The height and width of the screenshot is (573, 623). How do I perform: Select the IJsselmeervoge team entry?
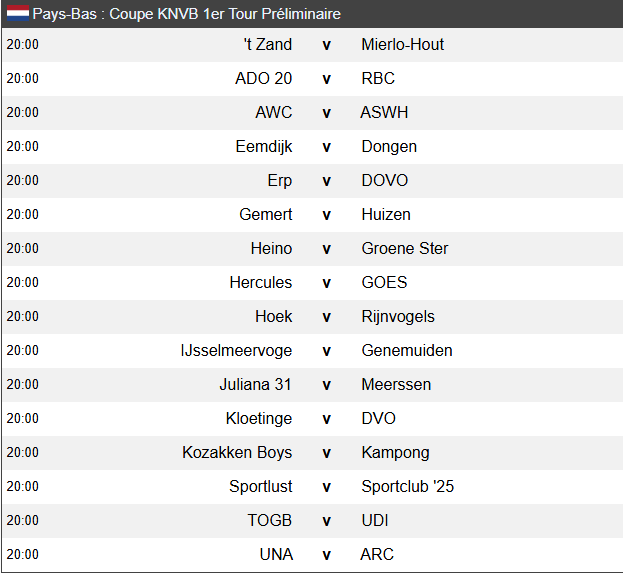(236, 350)
